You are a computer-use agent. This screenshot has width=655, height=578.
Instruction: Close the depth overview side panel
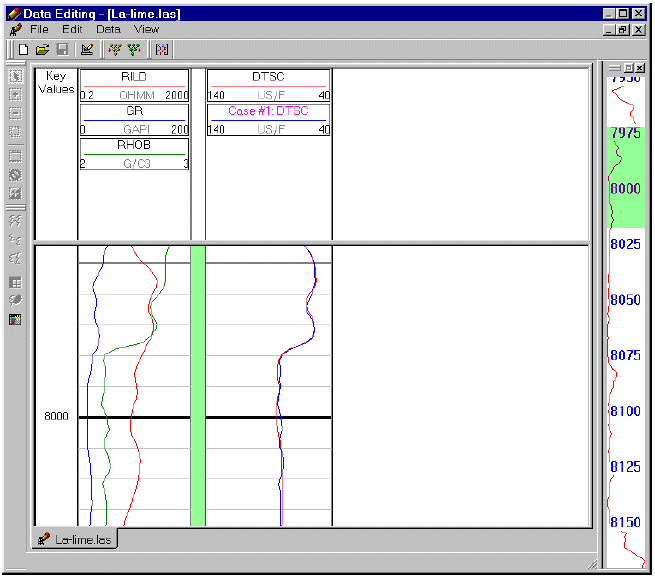pos(638,67)
